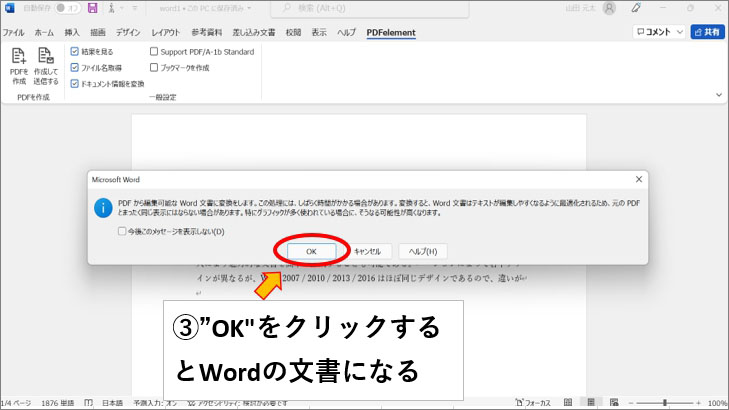Click キャンセル in the dialog

point(367,251)
